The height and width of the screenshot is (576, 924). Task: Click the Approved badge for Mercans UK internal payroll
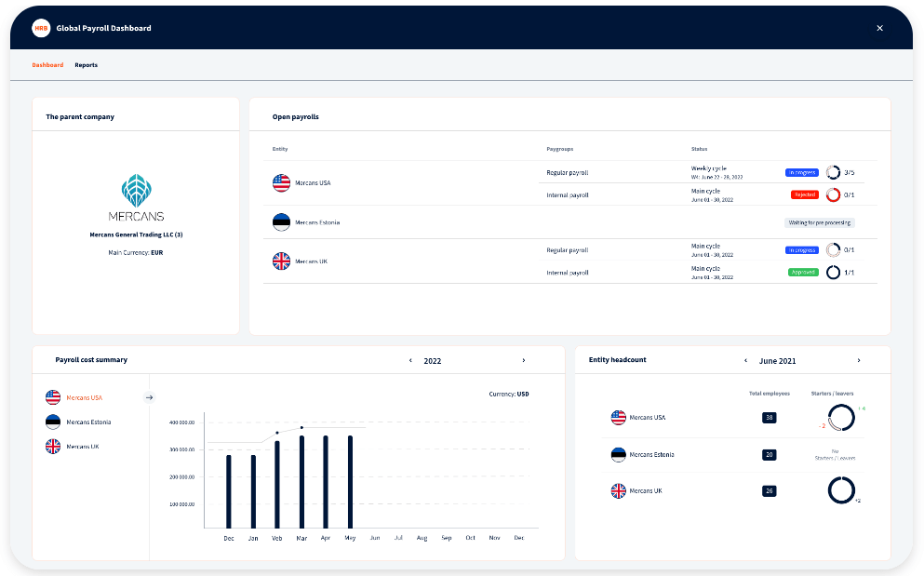click(x=802, y=272)
